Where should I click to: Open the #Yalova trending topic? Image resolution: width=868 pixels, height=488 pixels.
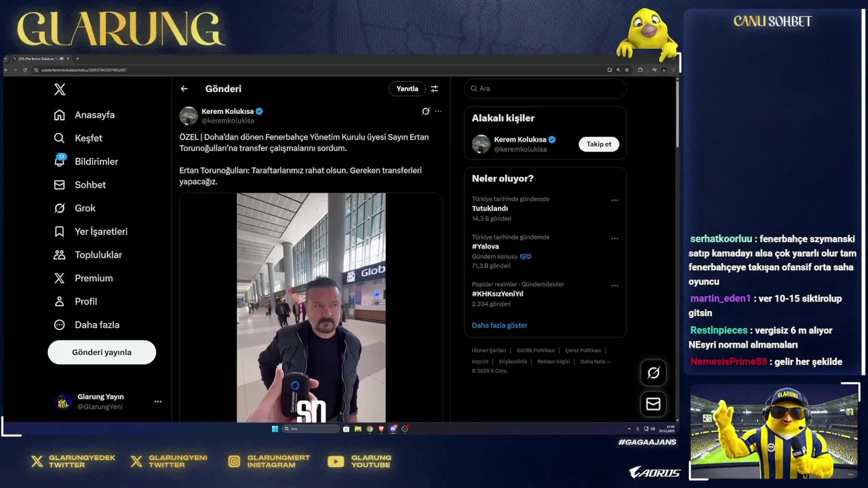(x=486, y=247)
